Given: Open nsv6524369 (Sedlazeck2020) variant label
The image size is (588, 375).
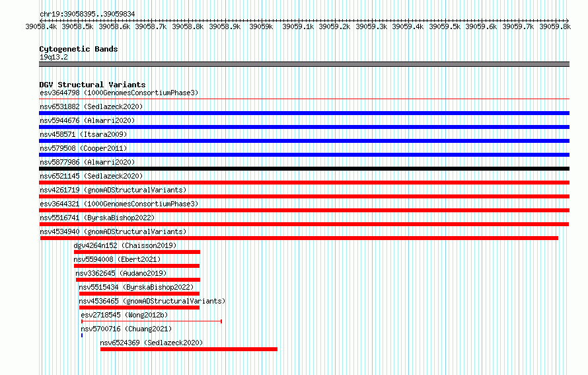Looking at the screenshot, I should pyautogui.click(x=151, y=343).
